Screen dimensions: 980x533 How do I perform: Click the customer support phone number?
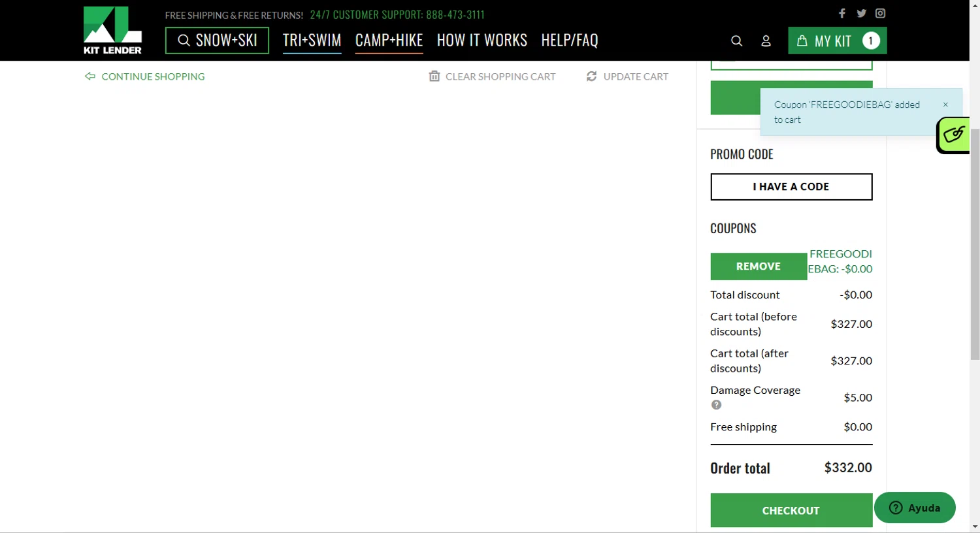(x=455, y=14)
